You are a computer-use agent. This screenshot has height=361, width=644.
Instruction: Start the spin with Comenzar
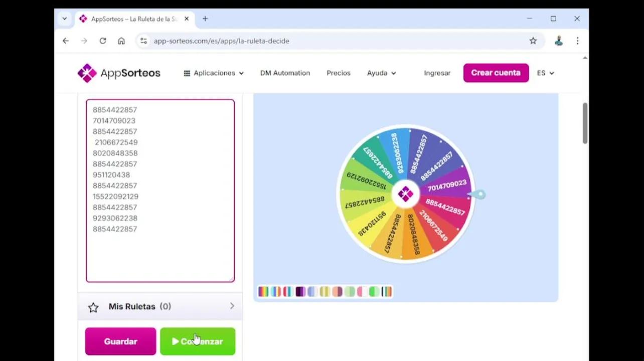click(198, 341)
